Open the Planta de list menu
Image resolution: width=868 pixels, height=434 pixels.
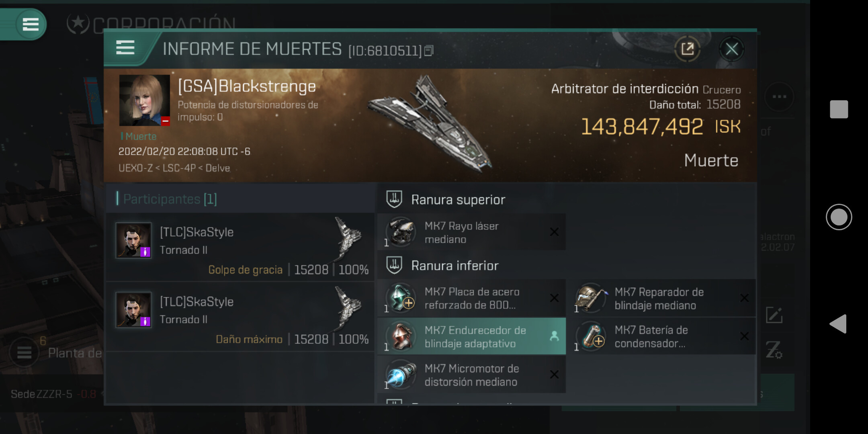[24, 352]
